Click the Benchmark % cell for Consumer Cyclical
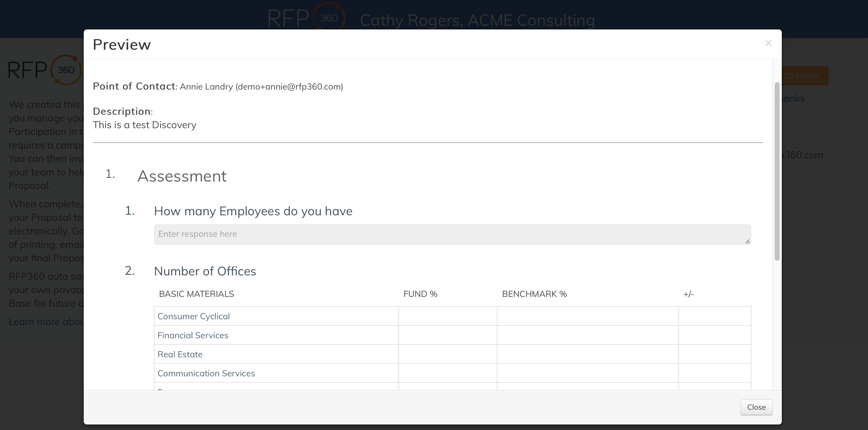This screenshot has height=430, width=868. point(588,316)
